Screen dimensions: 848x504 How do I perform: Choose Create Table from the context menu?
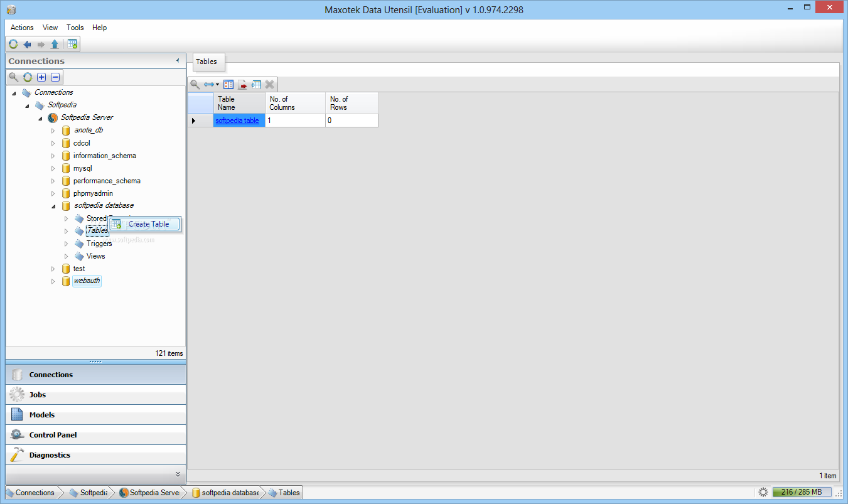[145, 224]
